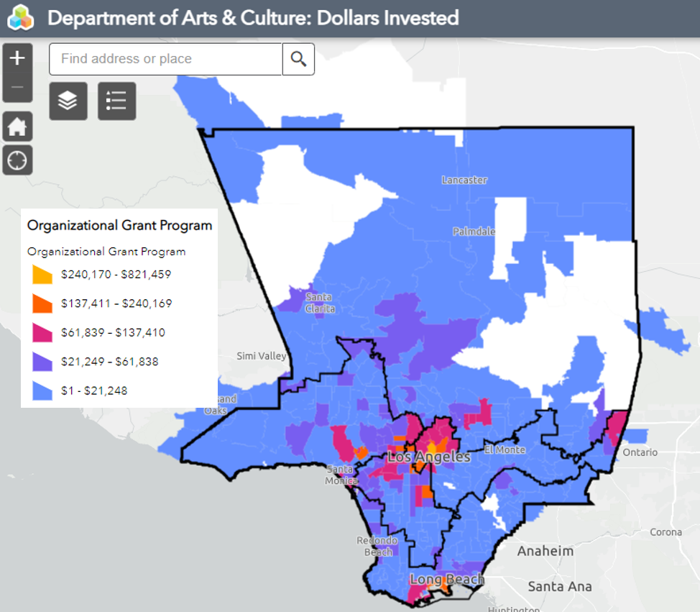
Task: Click the Palmdale area on the map
Action: point(474,232)
